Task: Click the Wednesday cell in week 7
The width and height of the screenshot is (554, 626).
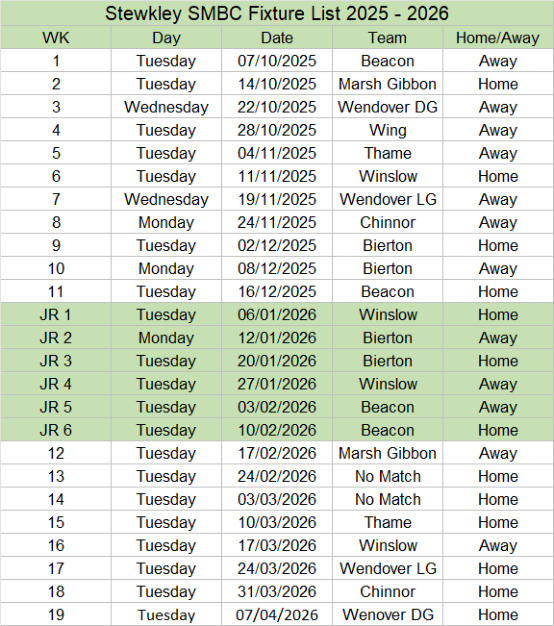Action: (166, 199)
